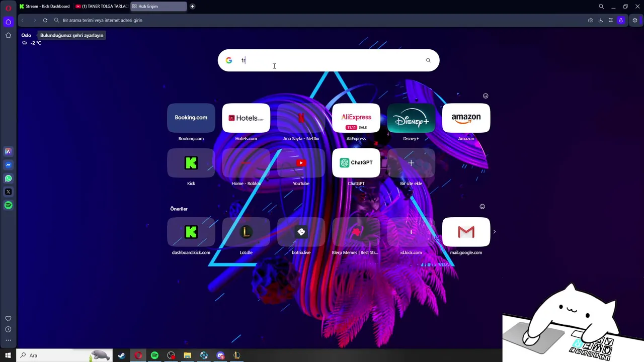
Task: Switch to TANER TOLGA TARLACI YouTube tab
Action: click(101, 7)
